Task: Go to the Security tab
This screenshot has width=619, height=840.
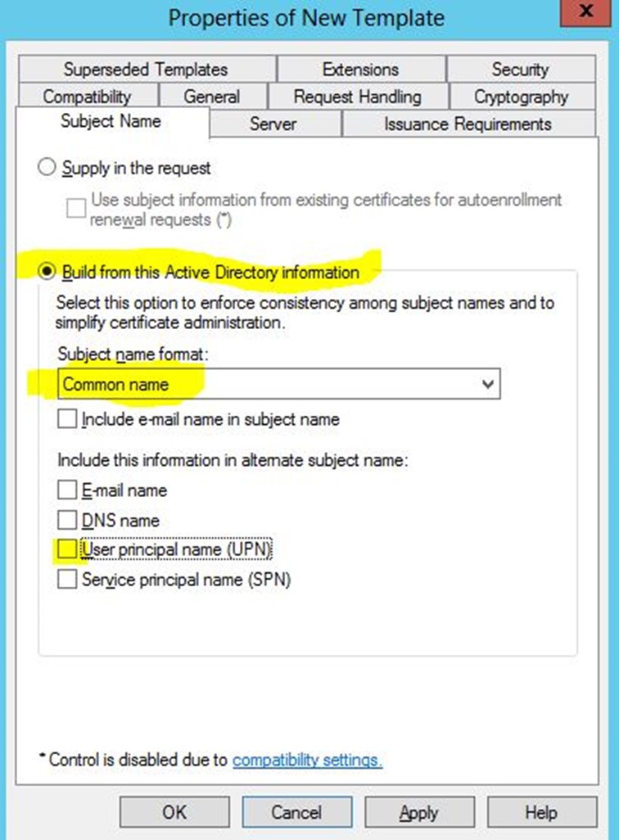Action: click(x=521, y=69)
